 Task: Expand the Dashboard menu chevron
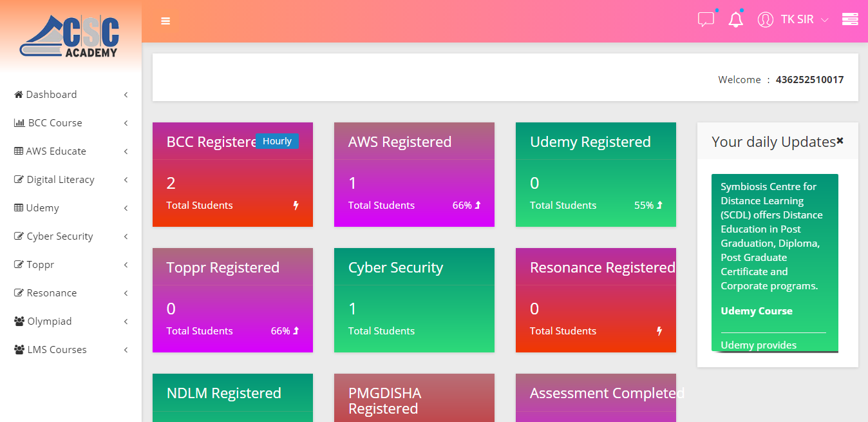pos(126,95)
